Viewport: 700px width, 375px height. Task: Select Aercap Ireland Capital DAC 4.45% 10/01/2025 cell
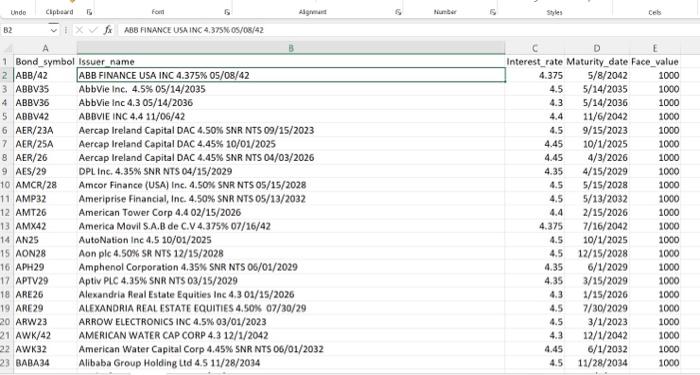click(291, 144)
